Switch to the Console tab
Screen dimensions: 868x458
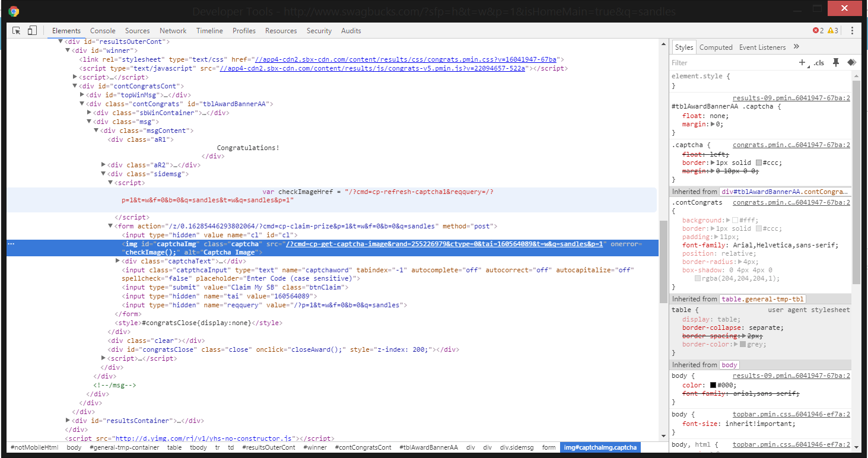103,31
